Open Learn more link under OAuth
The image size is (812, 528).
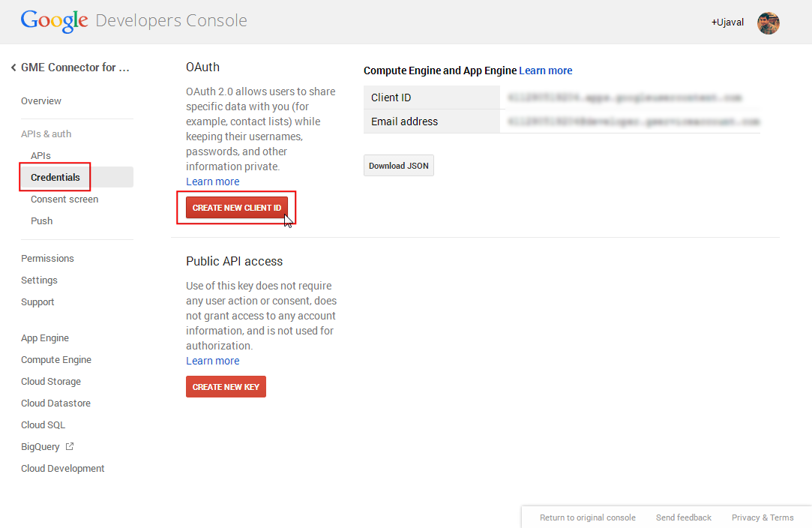click(x=213, y=181)
